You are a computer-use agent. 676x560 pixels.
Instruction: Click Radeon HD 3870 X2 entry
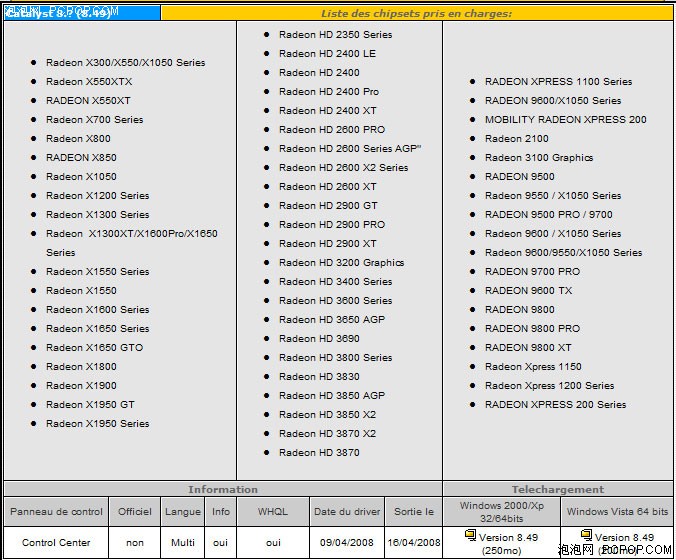pyautogui.click(x=327, y=433)
